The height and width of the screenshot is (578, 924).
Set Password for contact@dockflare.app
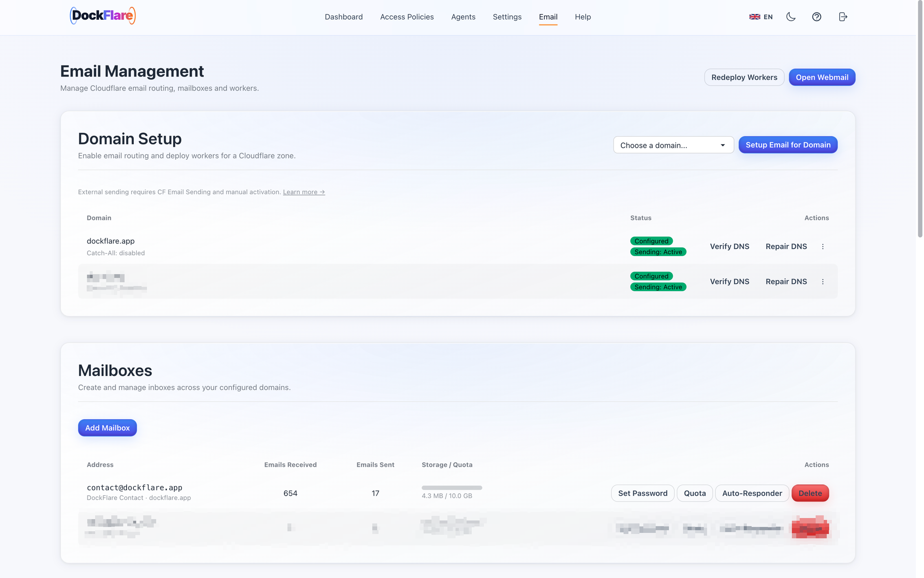(642, 493)
